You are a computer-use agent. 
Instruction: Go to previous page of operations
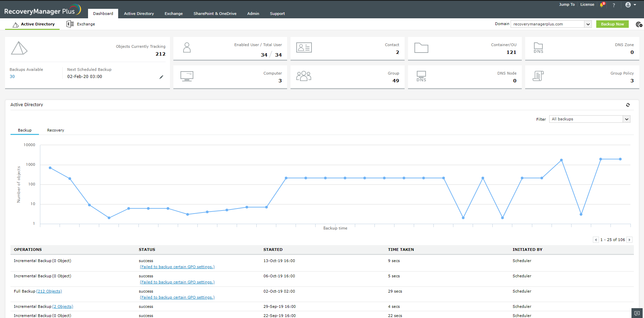point(596,240)
